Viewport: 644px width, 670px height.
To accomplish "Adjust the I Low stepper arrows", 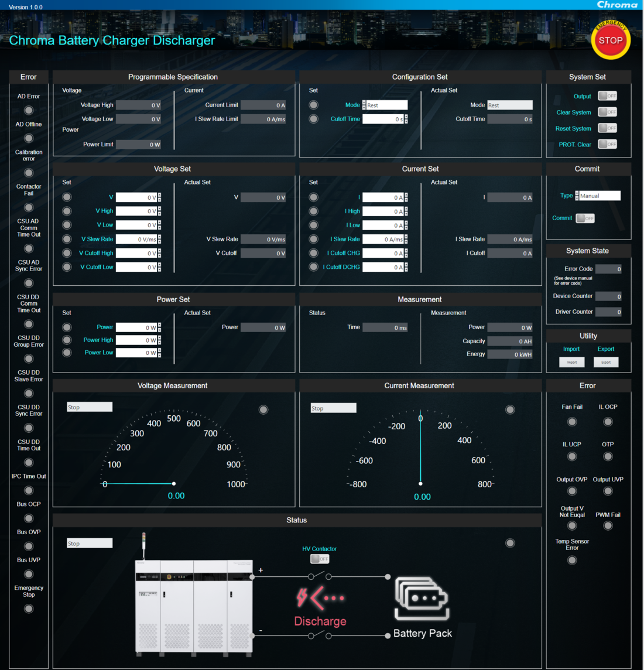I will (x=406, y=225).
